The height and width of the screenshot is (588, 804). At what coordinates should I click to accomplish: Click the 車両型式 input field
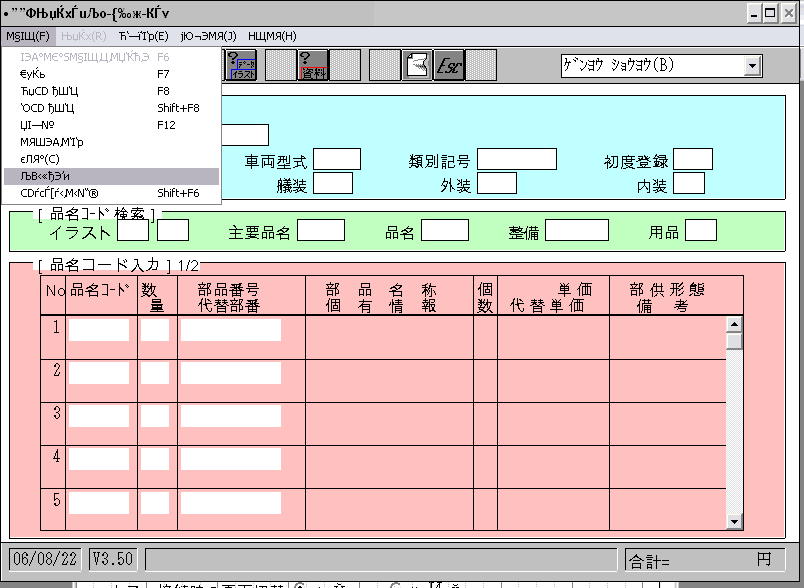coord(337,160)
